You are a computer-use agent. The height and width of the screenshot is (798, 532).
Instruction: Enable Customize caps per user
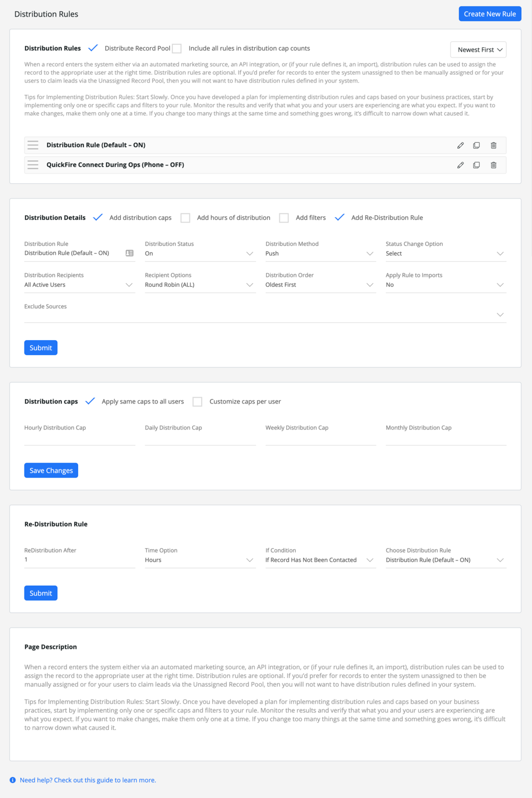197,401
